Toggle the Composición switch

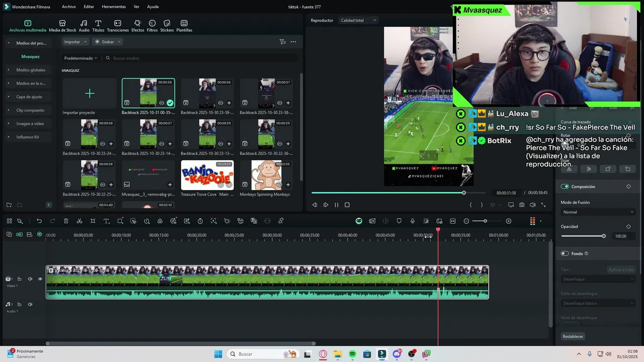coord(565,187)
